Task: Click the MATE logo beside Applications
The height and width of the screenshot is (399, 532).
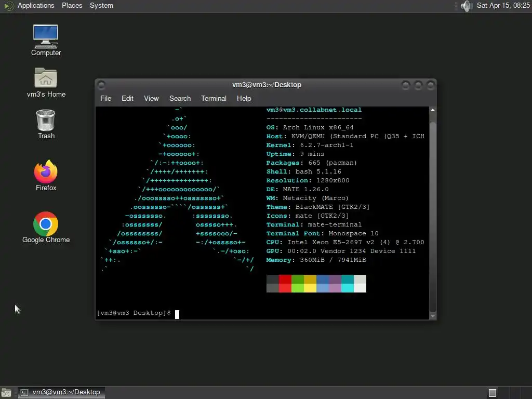Action: [x=8, y=6]
